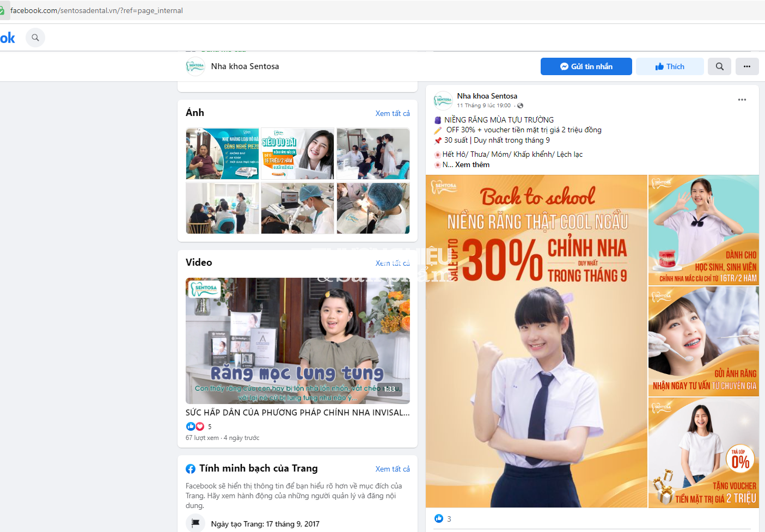Viewport: 765px width, 532px height.
Task: Open the page search tool beside Thích button
Action: [719, 66]
